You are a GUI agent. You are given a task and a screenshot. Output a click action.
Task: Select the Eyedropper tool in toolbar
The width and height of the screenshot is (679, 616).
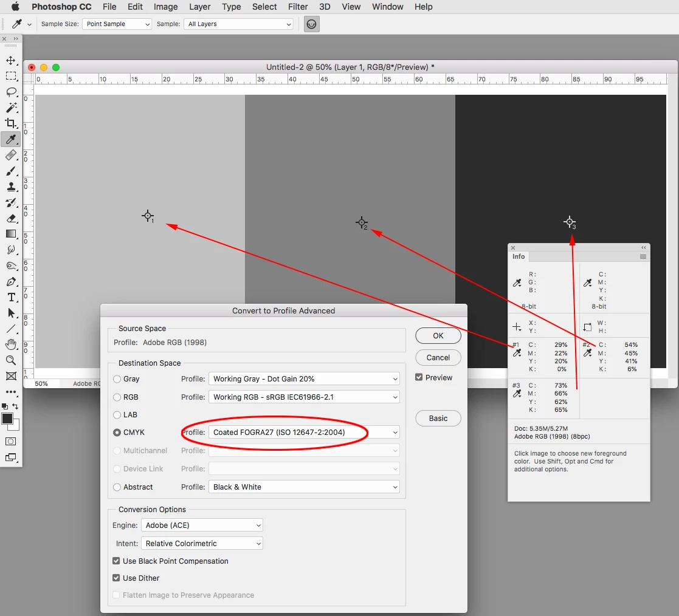[x=11, y=139]
